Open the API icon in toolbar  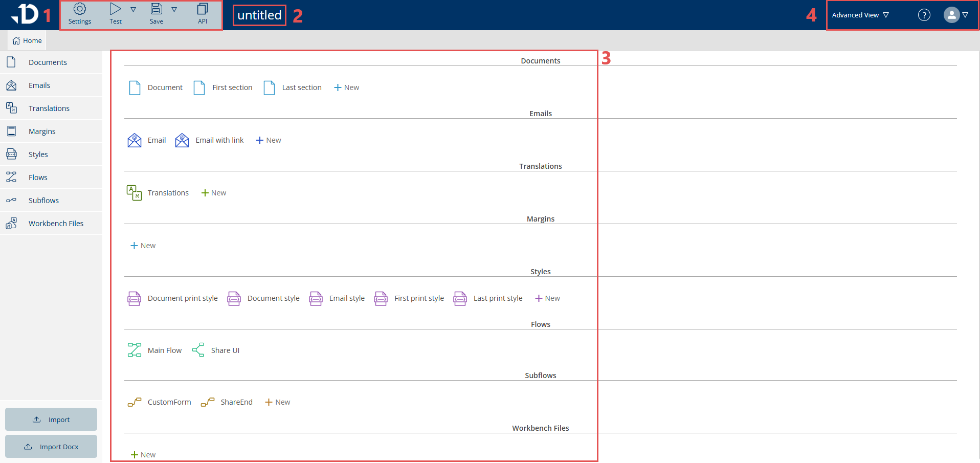(x=203, y=9)
